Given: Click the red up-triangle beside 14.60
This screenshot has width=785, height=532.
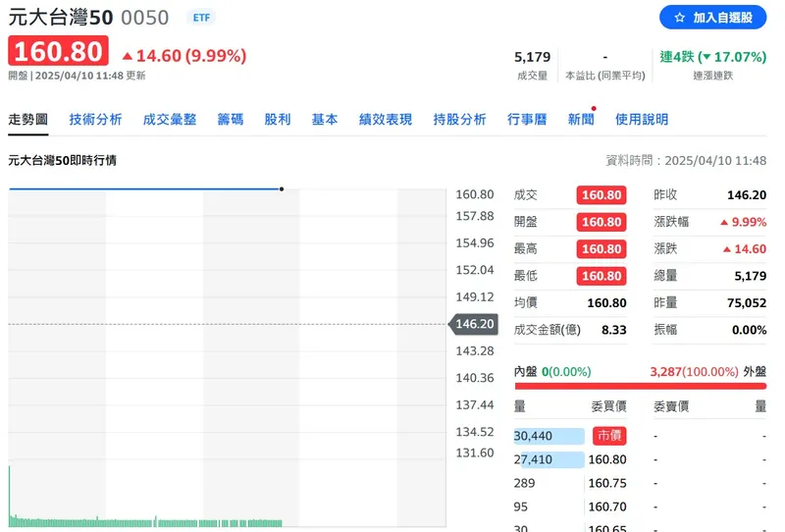Looking at the screenshot, I should click(x=128, y=56).
